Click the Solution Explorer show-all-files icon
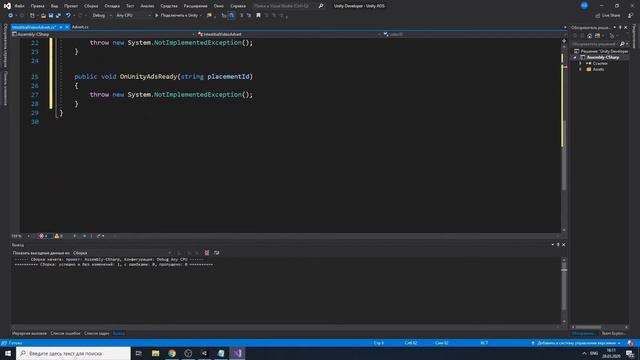 (598, 36)
